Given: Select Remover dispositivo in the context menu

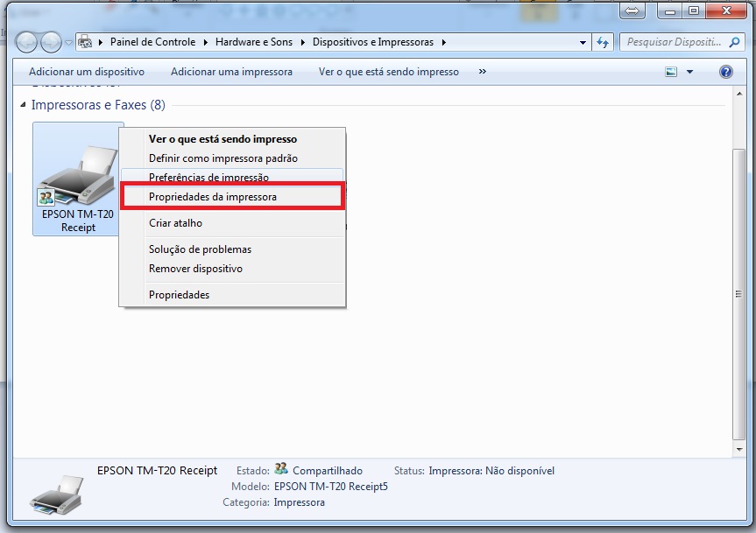Looking at the screenshot, I should tap(195, 269).
